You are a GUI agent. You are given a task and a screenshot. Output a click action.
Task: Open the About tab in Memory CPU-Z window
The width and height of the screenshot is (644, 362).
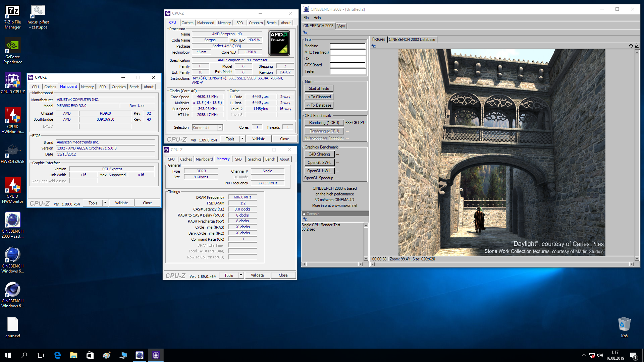point(284,159)
